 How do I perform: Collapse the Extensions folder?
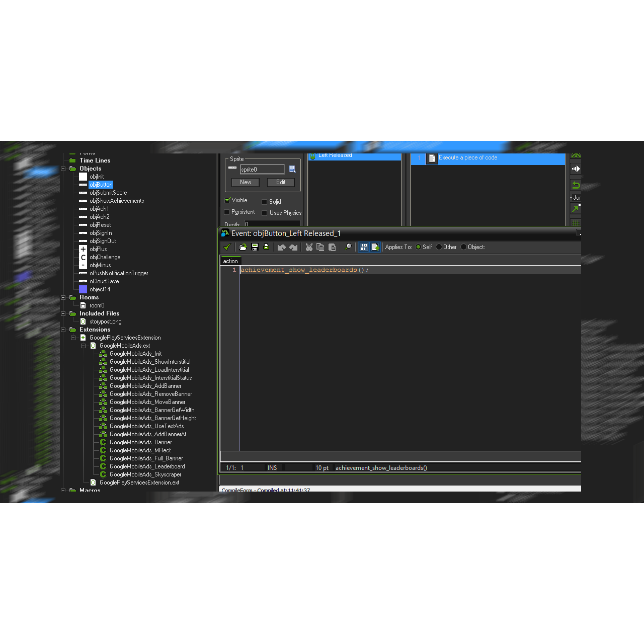click(63, 330)
